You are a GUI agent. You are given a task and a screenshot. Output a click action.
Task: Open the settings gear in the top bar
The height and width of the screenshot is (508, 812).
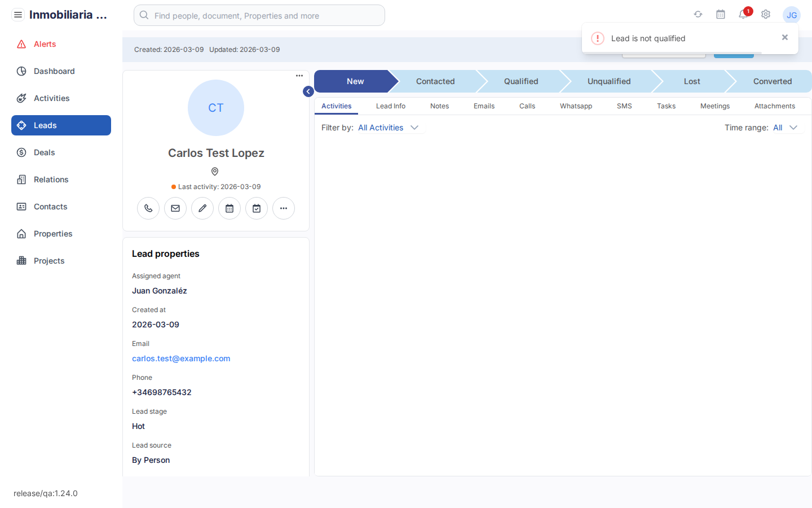click(x=766, y=14)
